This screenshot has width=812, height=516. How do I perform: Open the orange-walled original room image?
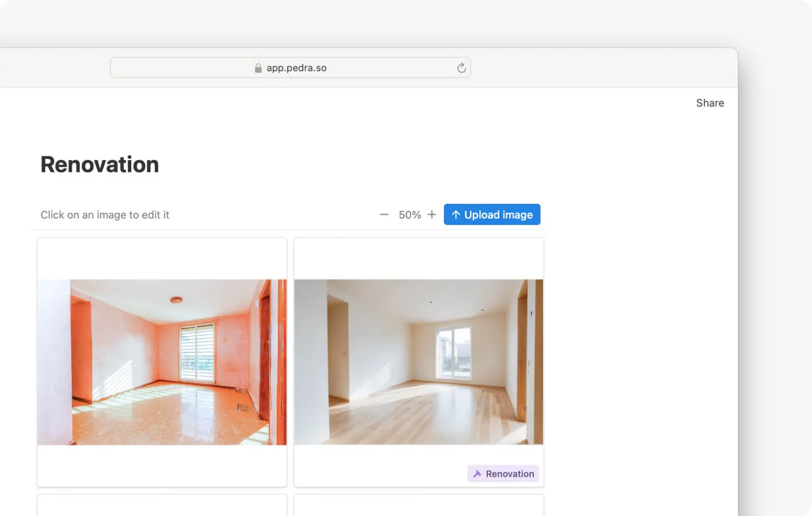(162, 362)
